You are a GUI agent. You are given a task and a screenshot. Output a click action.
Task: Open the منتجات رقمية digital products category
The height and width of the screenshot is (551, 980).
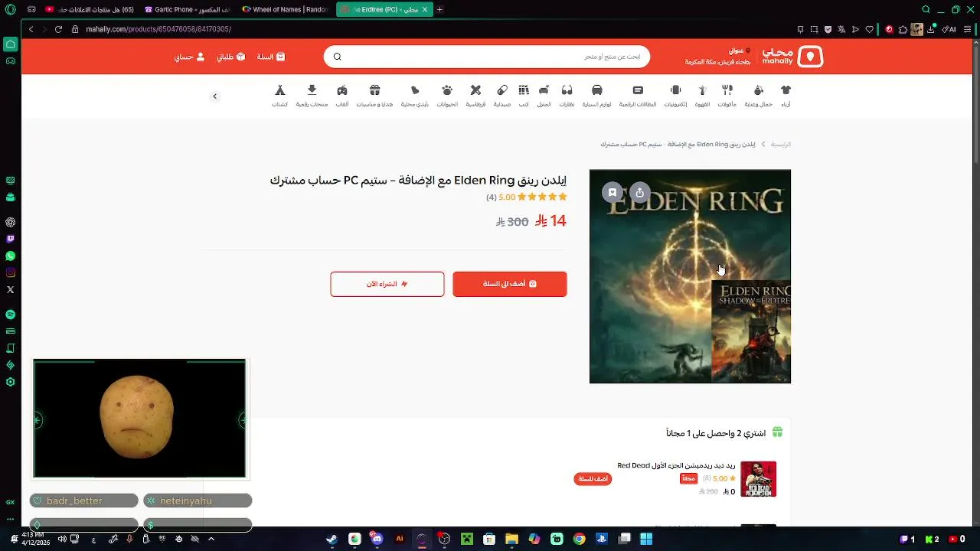(x=312, y=96)
